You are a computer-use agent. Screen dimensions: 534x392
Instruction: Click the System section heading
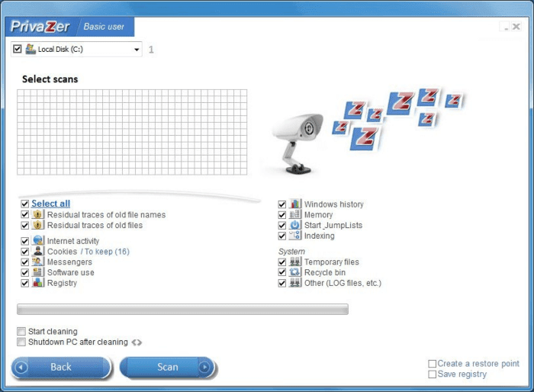291,252
